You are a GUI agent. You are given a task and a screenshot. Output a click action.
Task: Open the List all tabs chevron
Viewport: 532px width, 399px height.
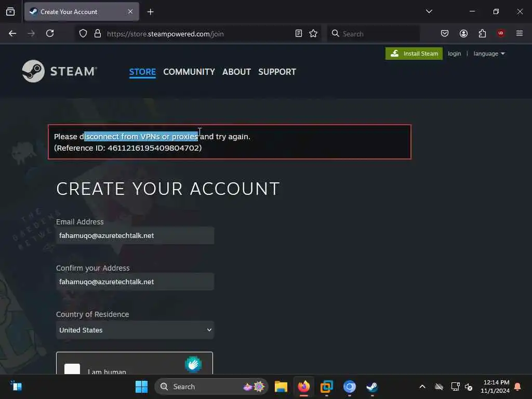tap(429, 11)
